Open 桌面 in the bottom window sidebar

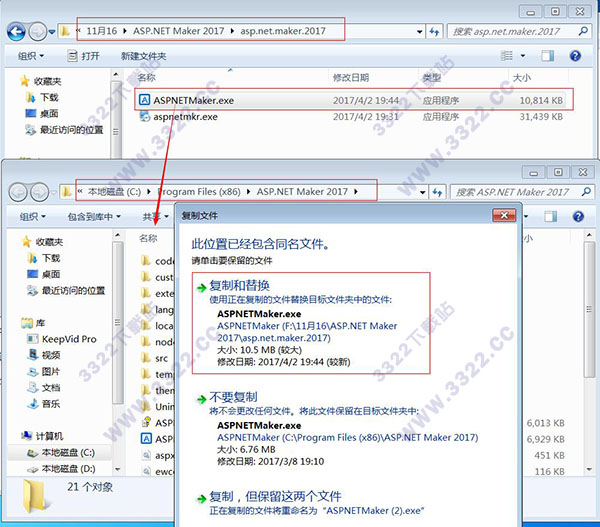coord(44,274)
